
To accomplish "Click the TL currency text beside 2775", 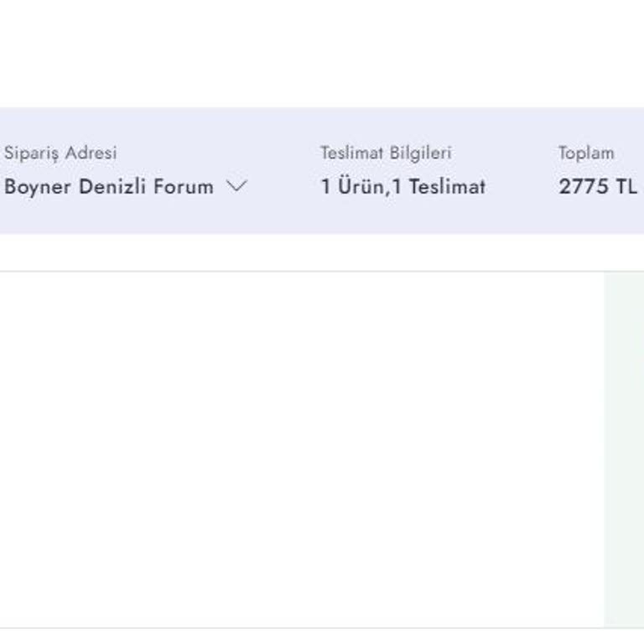I will coord(626,187).
